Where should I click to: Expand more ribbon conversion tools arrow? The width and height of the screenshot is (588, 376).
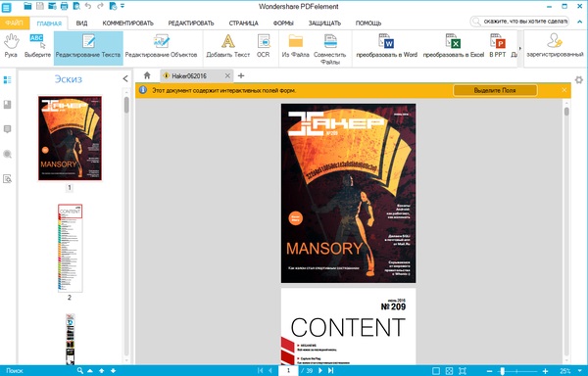(519, 48)
